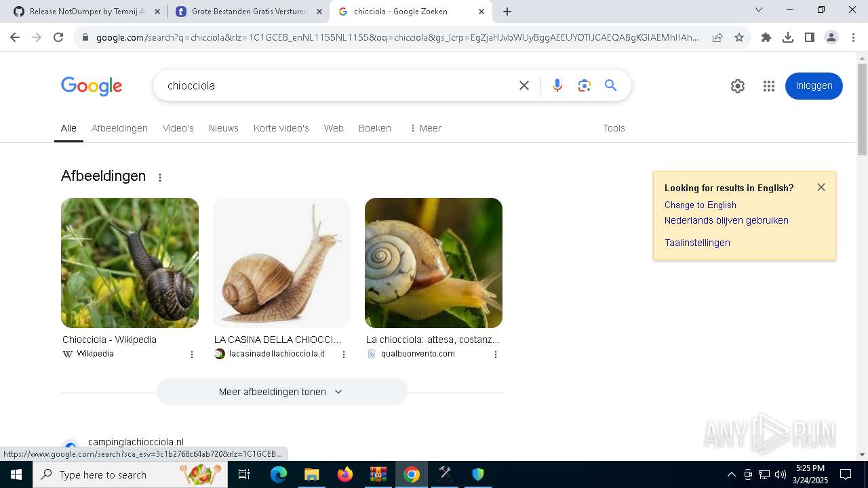The width and height of the screenshot is (868, 488).
Task: Open Chrome downloads icon
Action: [788, 37]
